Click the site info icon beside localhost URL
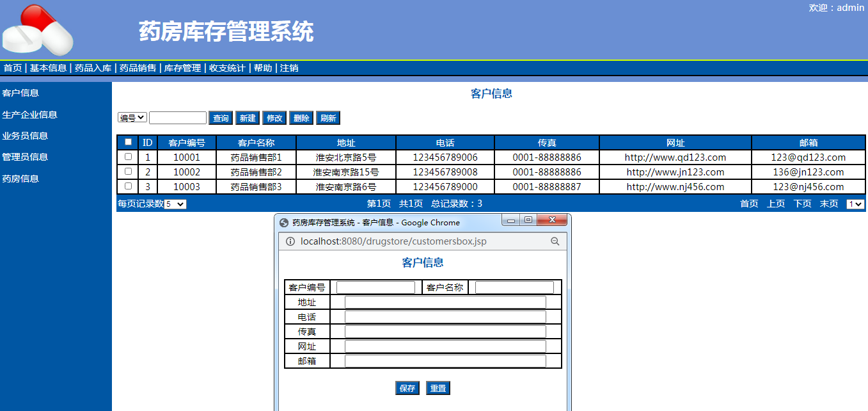The image size is (868, 411). (290, 241)
